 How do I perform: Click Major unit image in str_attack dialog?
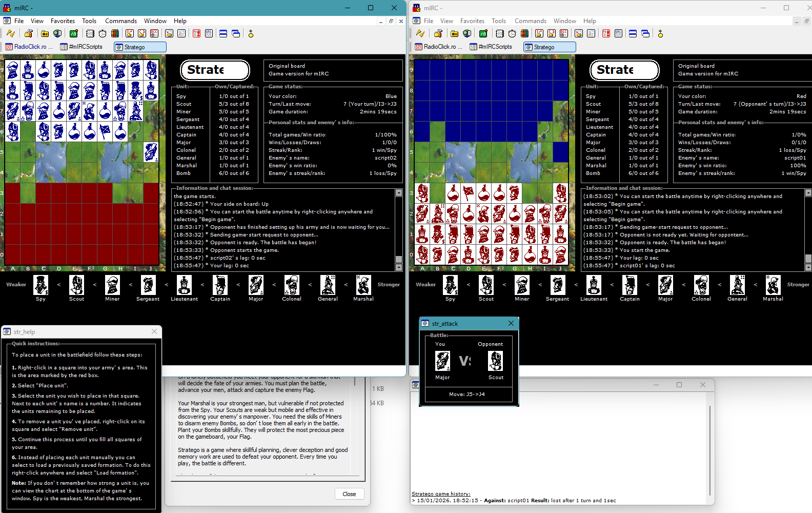pyautogui.click(x=442, y=361)
